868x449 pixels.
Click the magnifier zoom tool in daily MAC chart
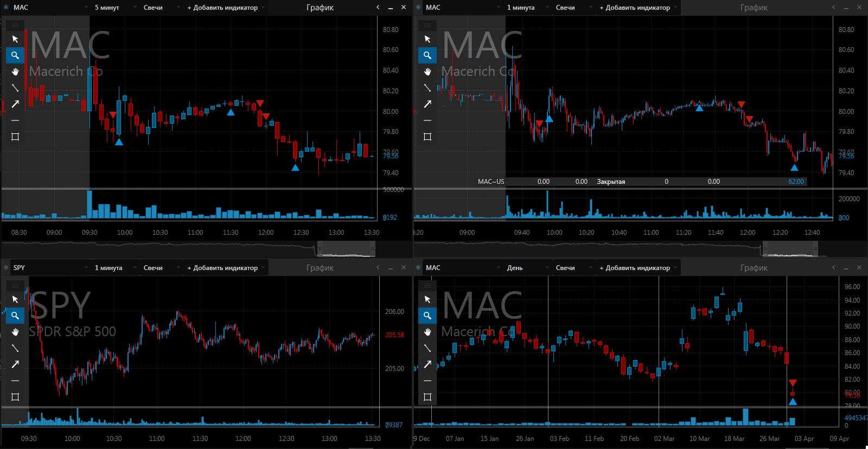click(x=427, y=316)
